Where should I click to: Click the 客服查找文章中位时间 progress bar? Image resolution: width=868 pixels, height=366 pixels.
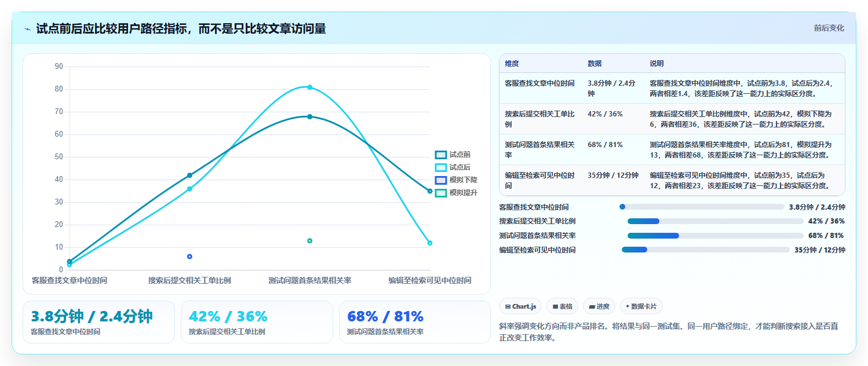click(702, 207)
